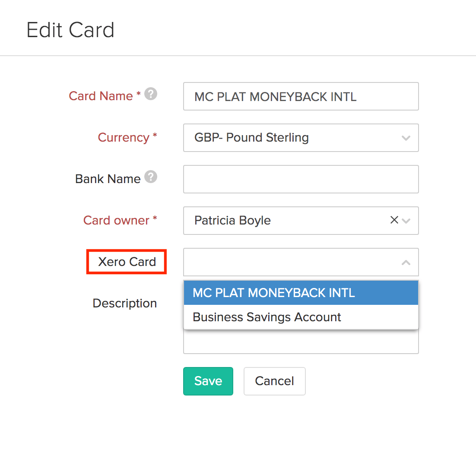Collapse the Xero Card dropdown chevron
The width and height of the screenshot is (476, 462).
pos(406,262)
